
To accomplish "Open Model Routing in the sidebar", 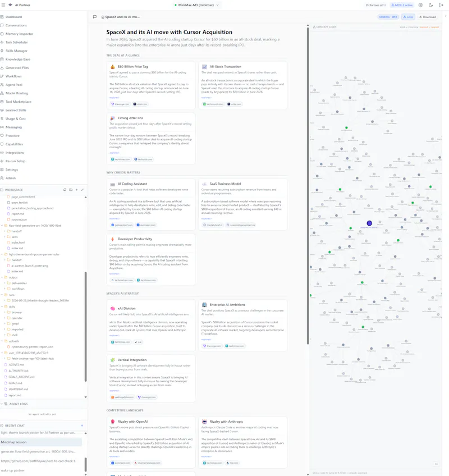I will click(17, 93).
